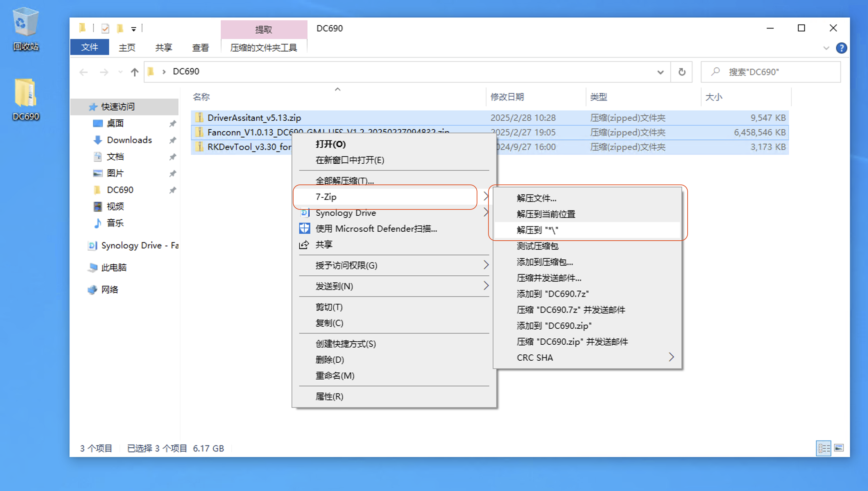
Task: Select the 提取 contextual tab header
Action: click(x=264, y=29)
